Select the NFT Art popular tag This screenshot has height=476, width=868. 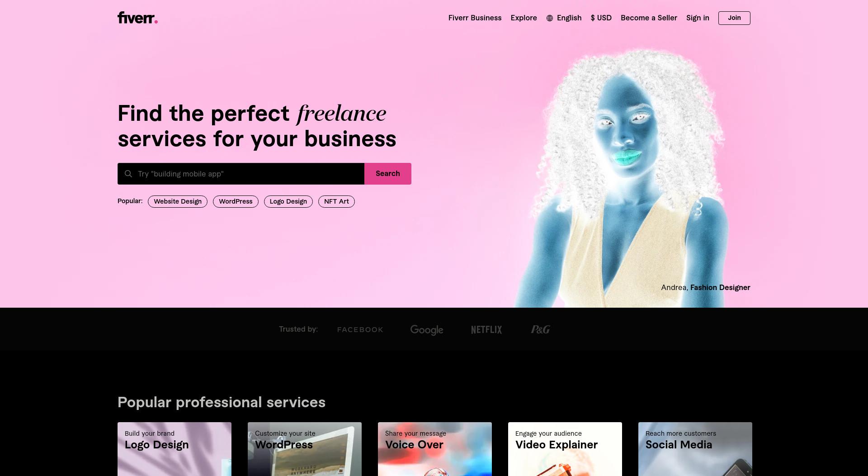(x=336, y=201)
